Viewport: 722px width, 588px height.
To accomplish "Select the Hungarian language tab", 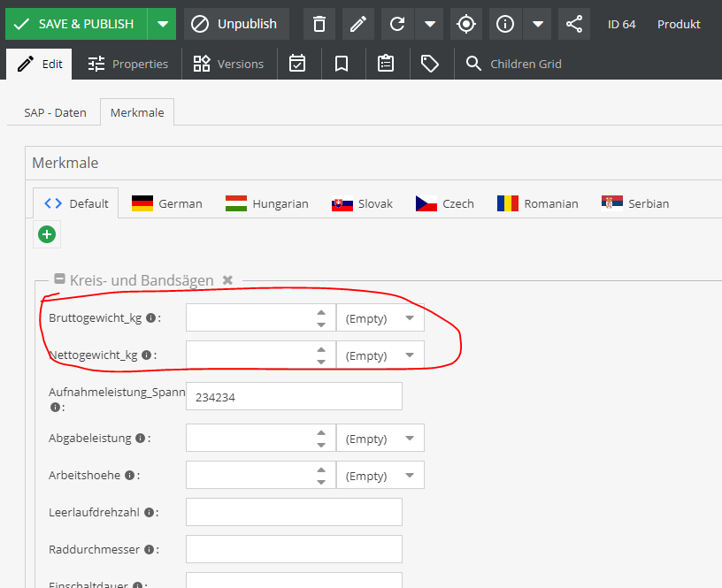I will [x=267, y=203].
